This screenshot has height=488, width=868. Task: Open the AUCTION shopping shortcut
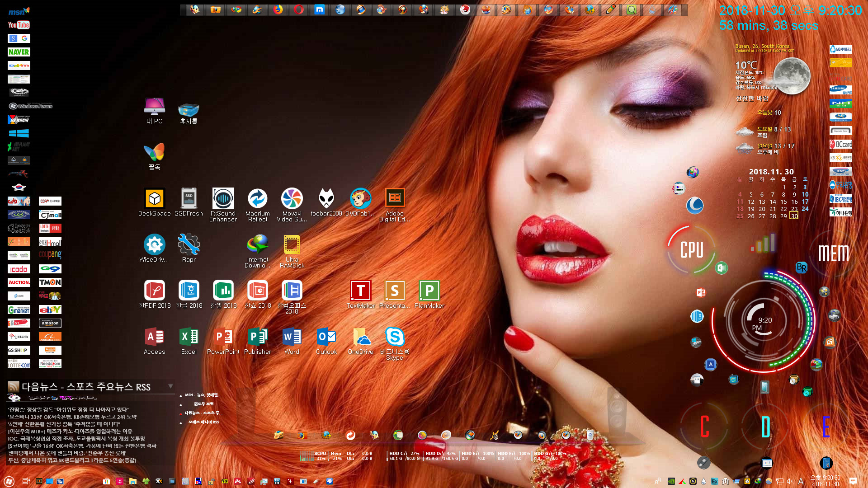[x=19, y=282]
